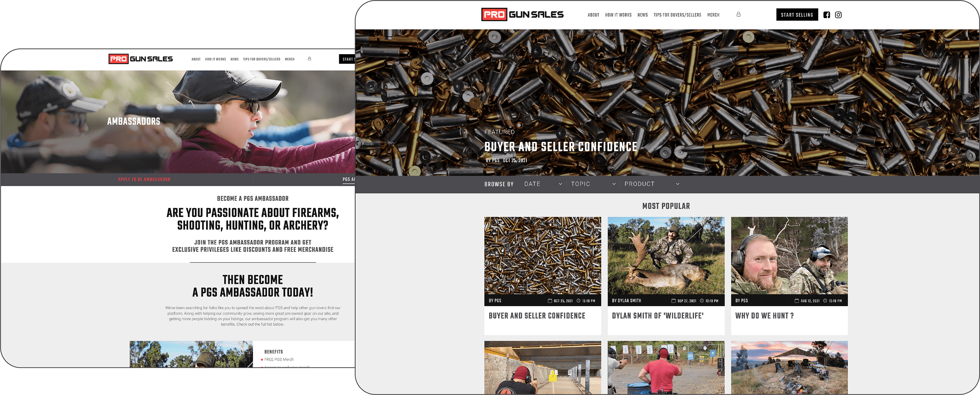Click user account icon in right window
This screenshot has height=395, width=980.
pyautogui.click(x=738, y=14)
